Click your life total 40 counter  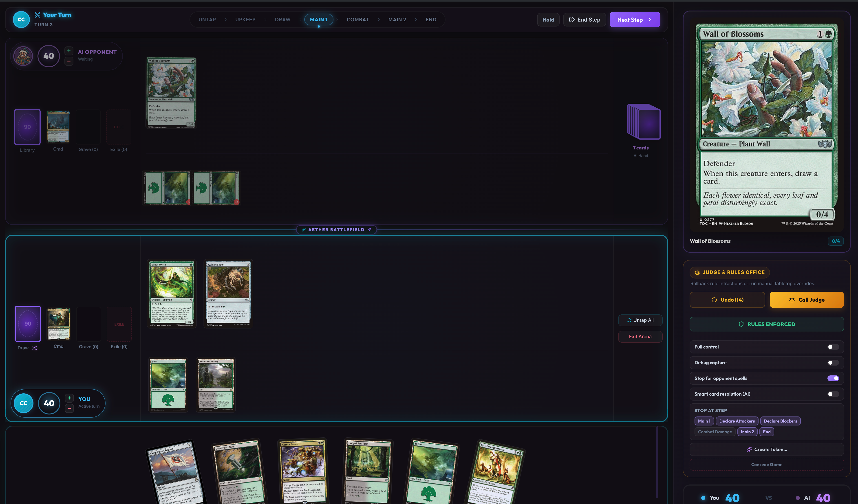[x=49, y=403]
